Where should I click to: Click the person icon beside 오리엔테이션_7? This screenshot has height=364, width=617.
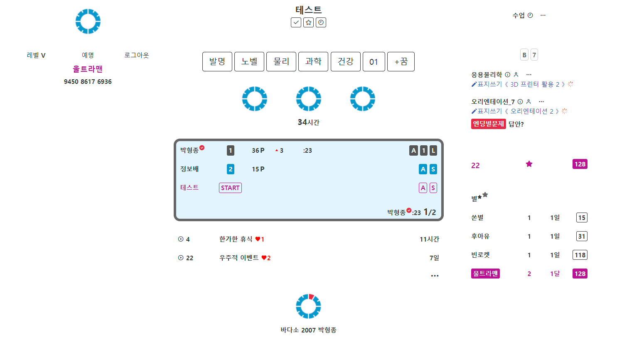click(529, 102)
